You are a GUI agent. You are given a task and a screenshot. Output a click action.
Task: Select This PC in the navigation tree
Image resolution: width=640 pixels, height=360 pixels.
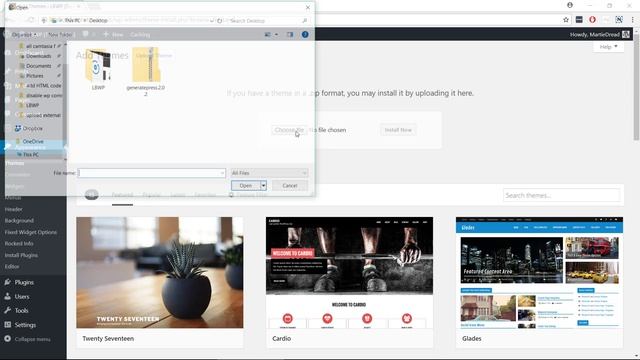(31, 155)
